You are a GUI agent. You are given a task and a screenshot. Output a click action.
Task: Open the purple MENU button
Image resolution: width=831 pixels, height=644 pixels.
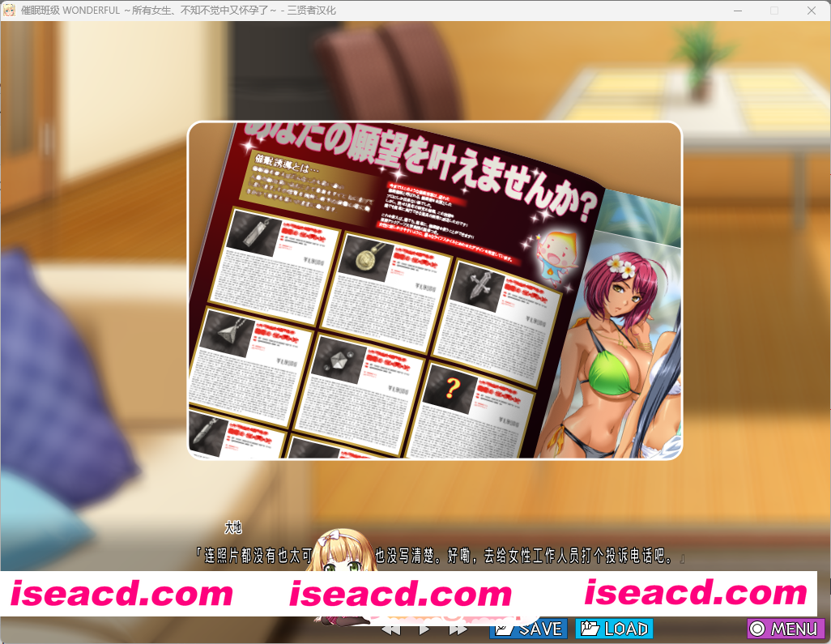(x=785, y=629)
